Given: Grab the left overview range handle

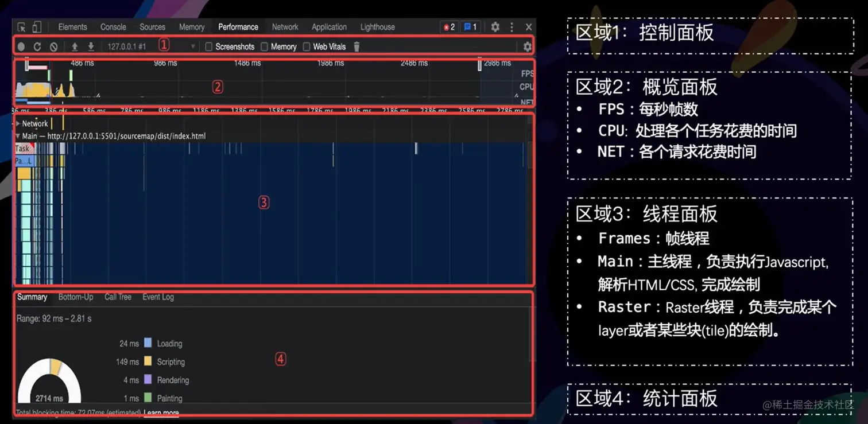Looking at the screenshot, I should pyautogui.click(x=27, y=65).
